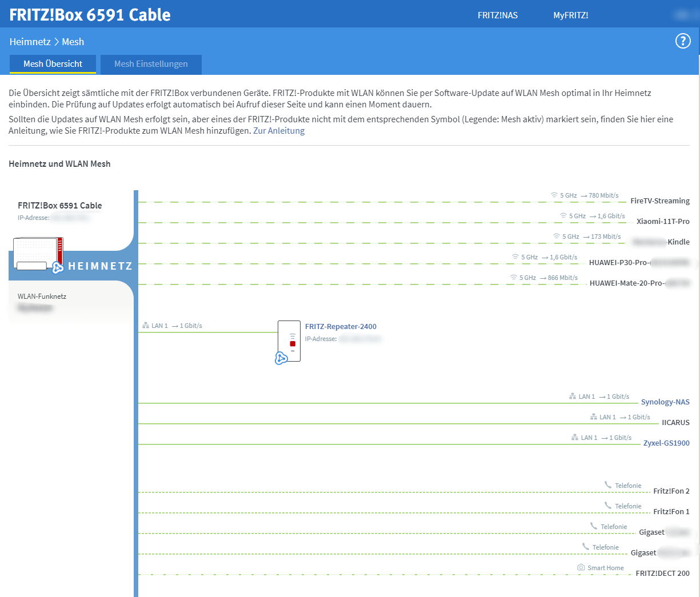The width and height of the screenshot is (700, 597).
Task: Click the WLAN icon beside FireTV-Streaming 5 GHz
Action: [554, 195]
